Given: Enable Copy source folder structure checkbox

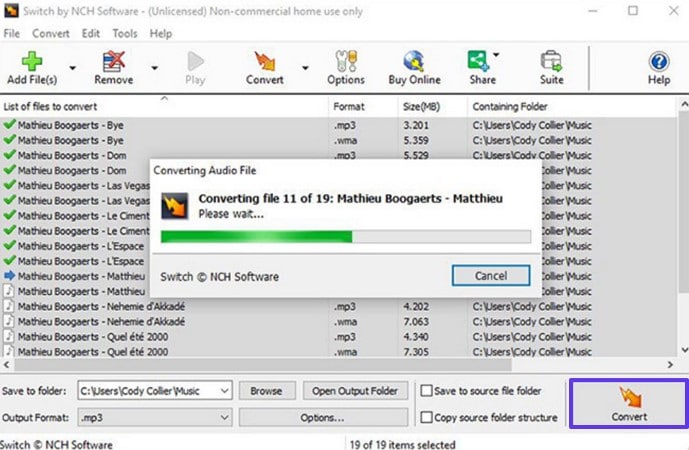Looking at the screenshot, I should [x=426, y=417].
